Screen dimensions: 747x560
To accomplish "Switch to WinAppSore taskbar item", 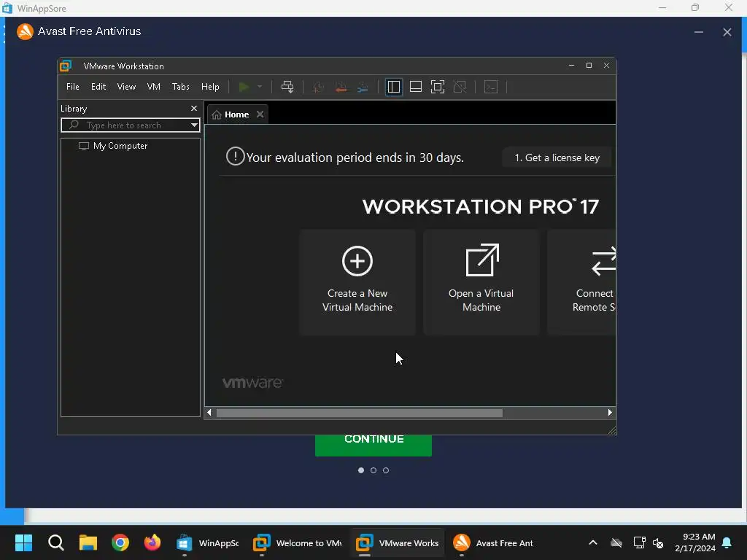I will pyautogui.click(x=208, y=542).
